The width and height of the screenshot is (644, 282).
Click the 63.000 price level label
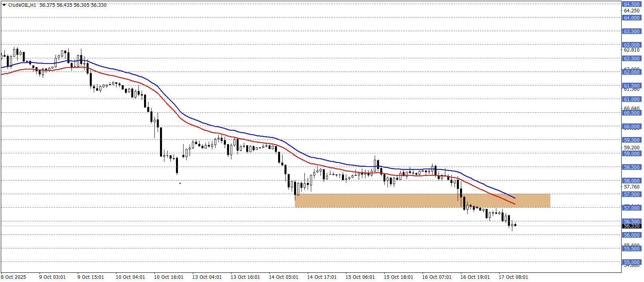[x=632, y=45]
